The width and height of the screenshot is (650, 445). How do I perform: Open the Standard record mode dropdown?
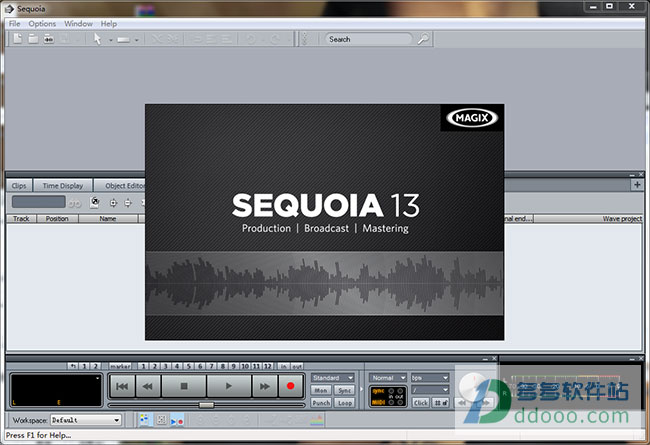(x=333, y=378)
